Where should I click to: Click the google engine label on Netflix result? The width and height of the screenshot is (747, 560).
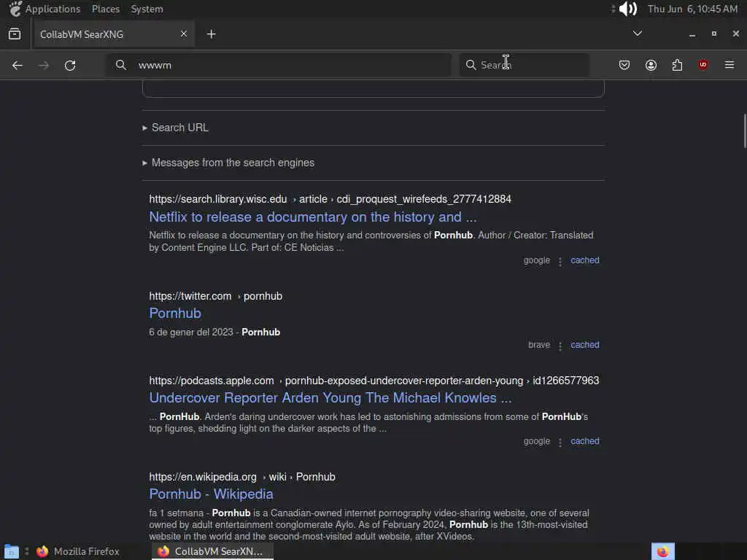coord(536,260)
